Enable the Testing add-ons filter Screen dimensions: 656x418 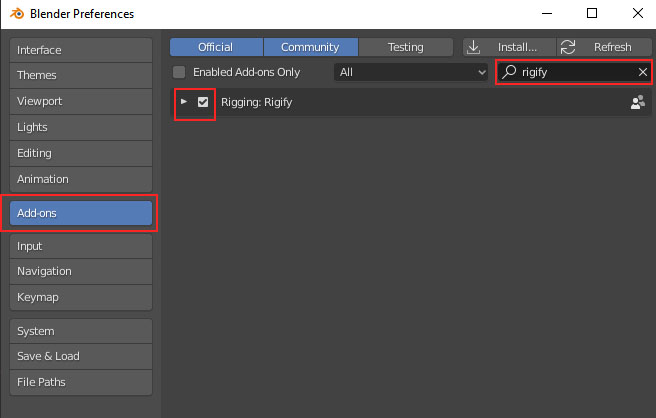point(405,47)
